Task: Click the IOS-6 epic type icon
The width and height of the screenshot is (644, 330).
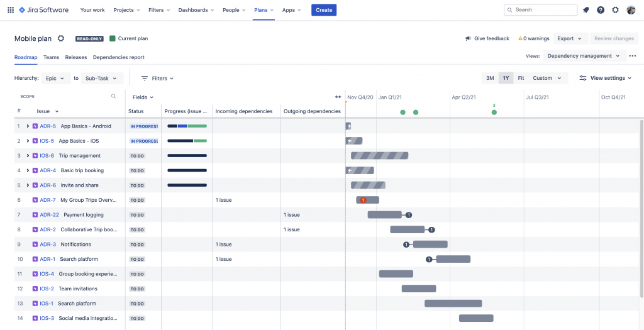Action: [x=35, y=155]
